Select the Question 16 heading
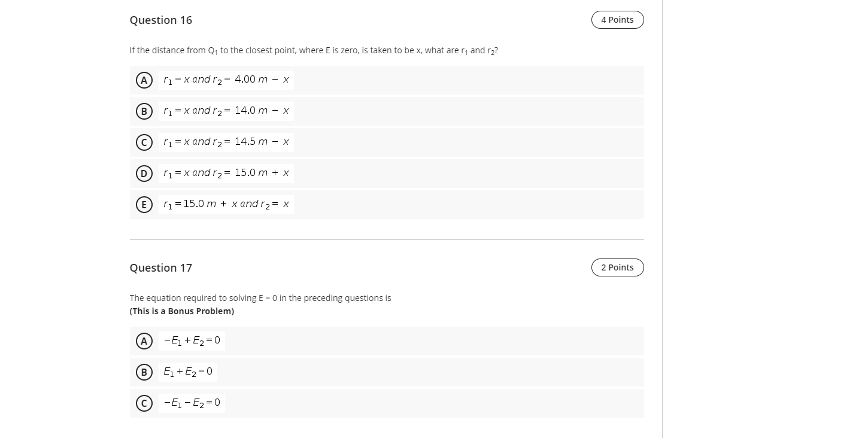Screen dimensions: 868x438 (x=160, y=20)
